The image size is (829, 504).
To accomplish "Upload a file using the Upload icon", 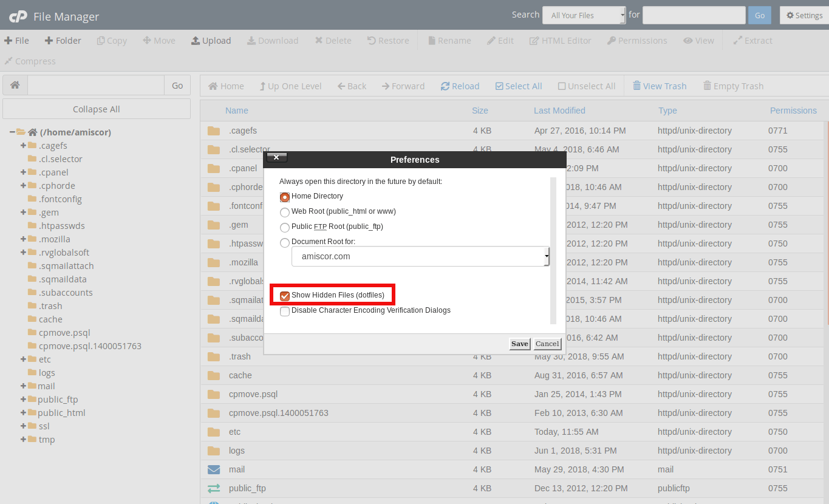I will [211, 40].
